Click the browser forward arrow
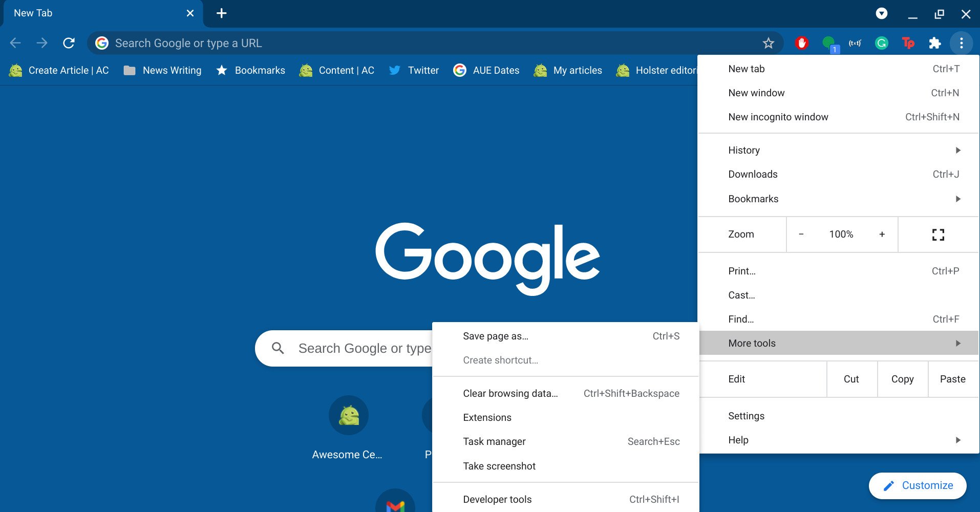Image resolution: width=980 pixels, height=512 pixels. [x=42, y=43]
